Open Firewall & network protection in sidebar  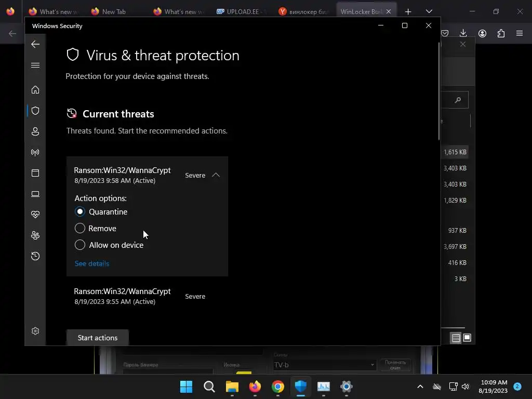(35, 152)
